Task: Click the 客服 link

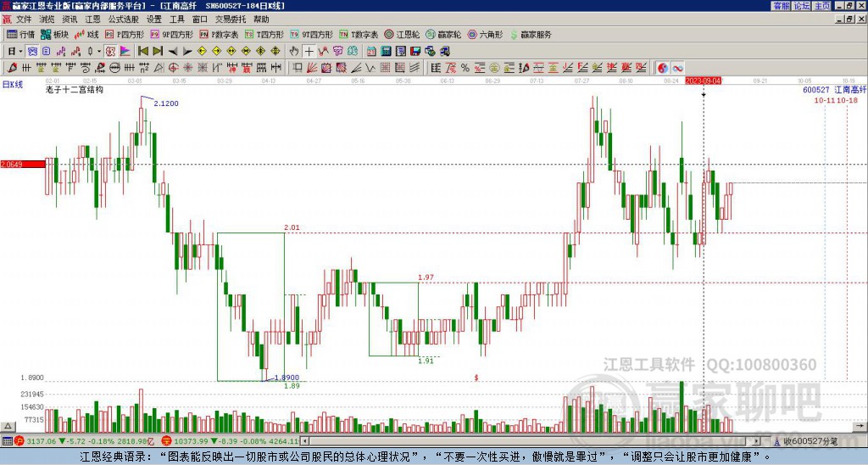Action: (x=782, y=6)
